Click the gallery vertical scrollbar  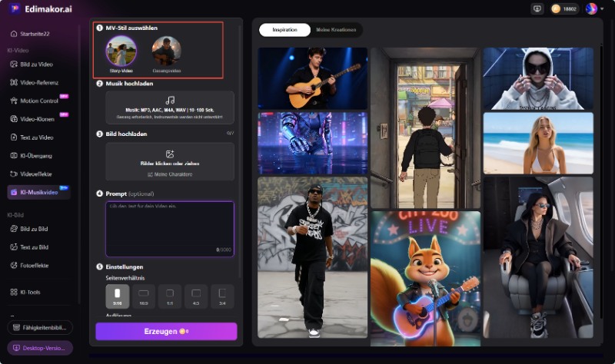600,180
